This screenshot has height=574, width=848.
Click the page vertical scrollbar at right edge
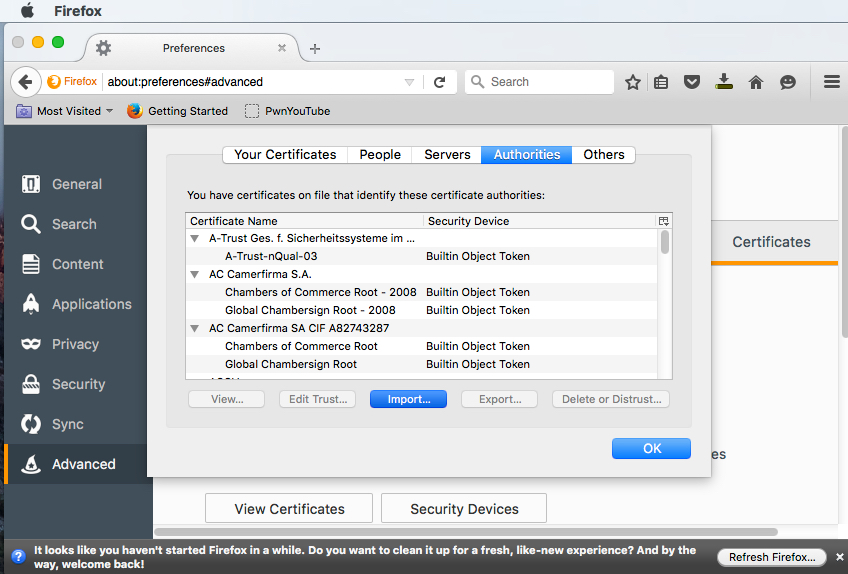[x=845, y=233]
